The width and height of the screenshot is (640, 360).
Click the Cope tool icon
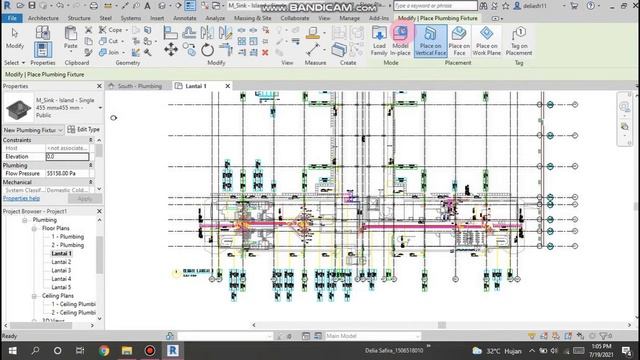(x=103, y=30)
